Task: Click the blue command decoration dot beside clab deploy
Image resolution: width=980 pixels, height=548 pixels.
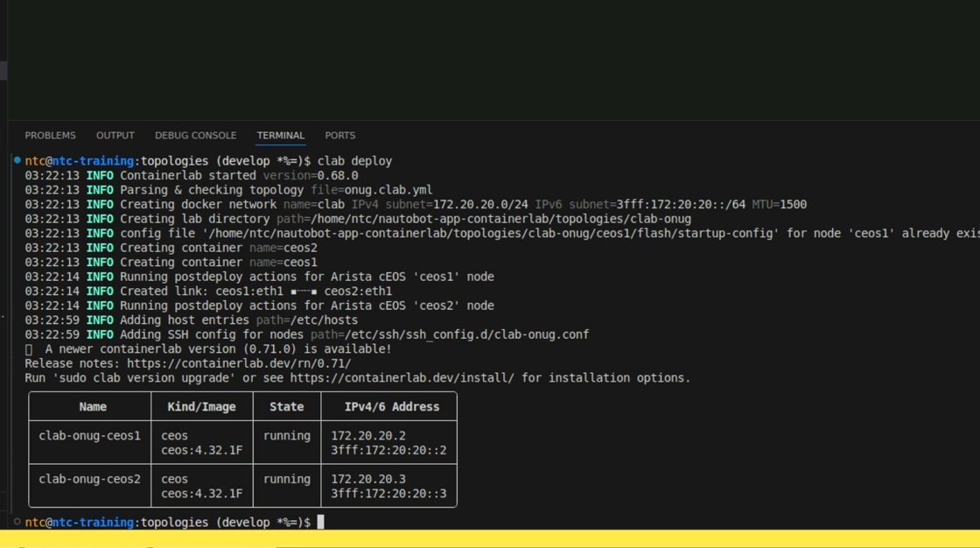Action: coord(17,160)
